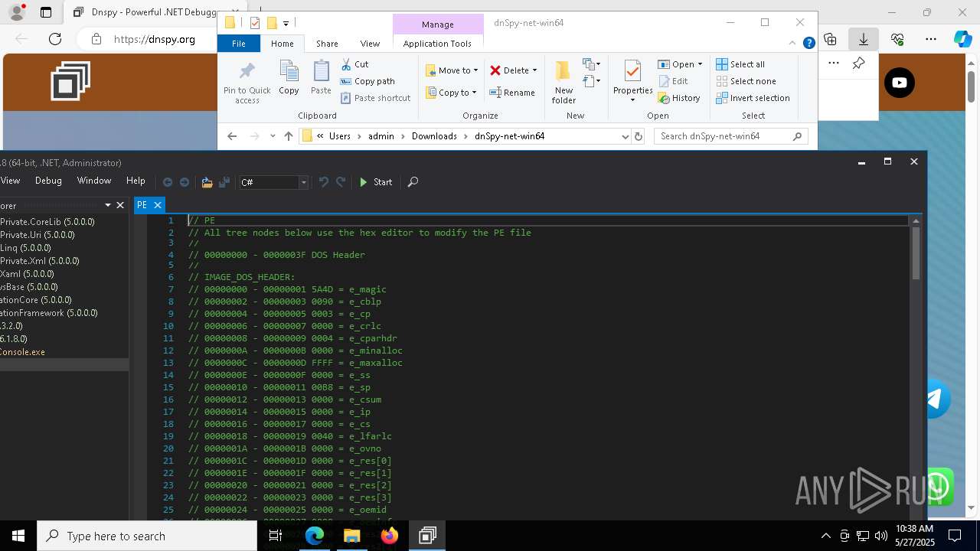980x551 pixels.
Task: Undo icon in dnSpy toolbar
Action: [324, 182]
